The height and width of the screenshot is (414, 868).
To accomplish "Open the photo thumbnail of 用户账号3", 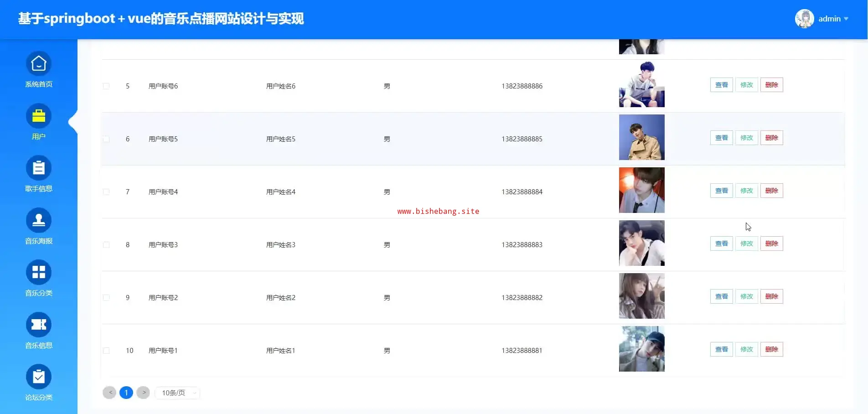I will (642, 243).
